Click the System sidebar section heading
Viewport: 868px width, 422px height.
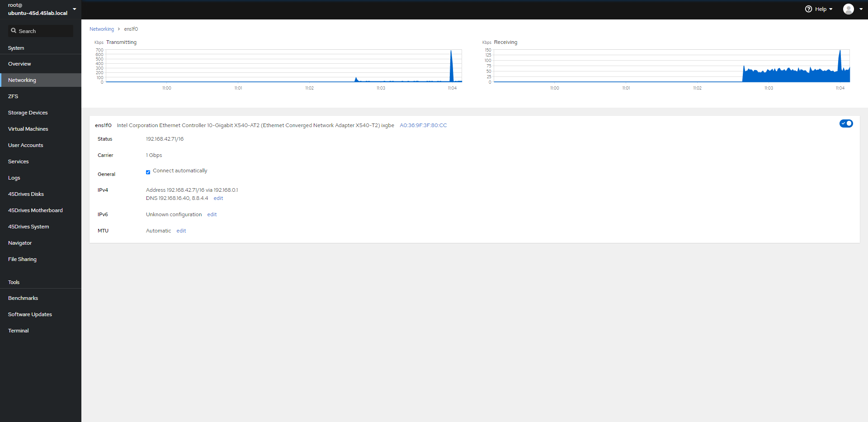(x=16, y=48)
